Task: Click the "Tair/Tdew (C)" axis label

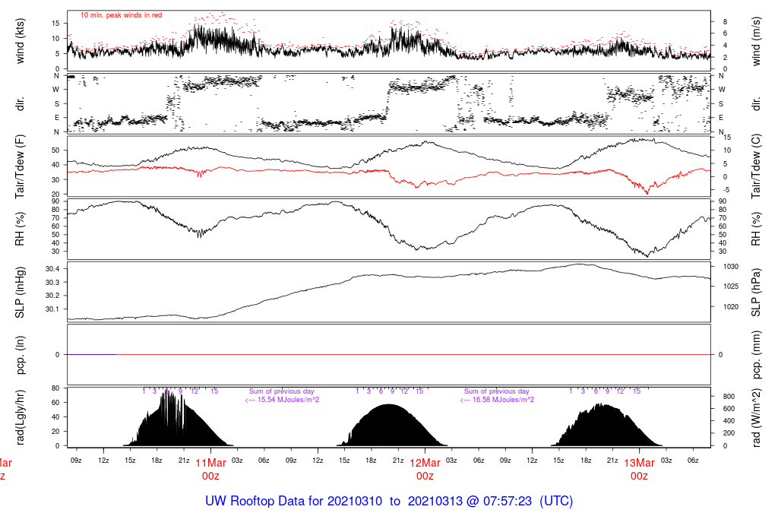Action: [x=756, y=166]
